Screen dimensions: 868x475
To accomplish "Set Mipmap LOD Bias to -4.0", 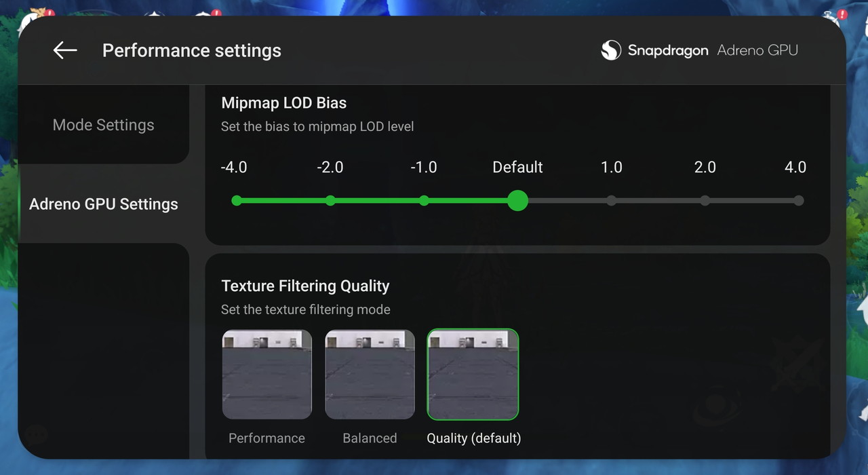I will coord(237,201).
